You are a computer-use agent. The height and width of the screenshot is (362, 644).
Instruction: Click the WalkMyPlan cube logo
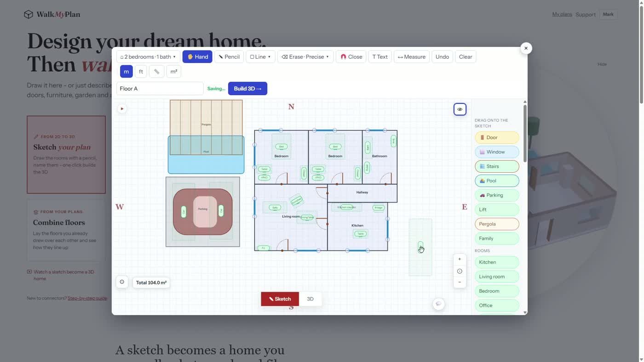29,14
